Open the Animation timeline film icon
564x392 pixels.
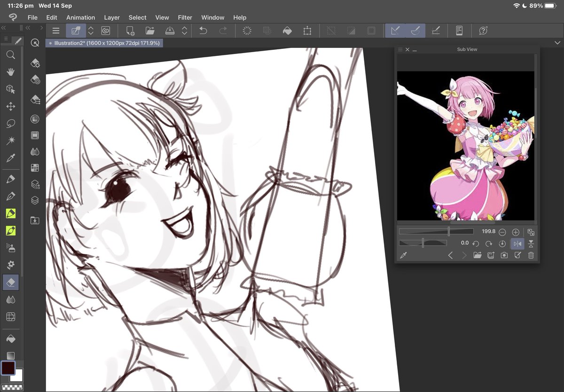[35, 135]
